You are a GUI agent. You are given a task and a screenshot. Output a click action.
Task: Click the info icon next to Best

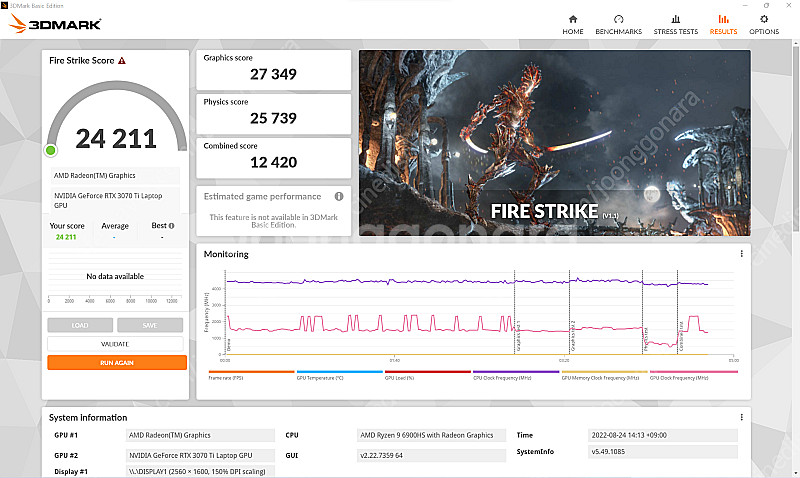pos(171,226)
